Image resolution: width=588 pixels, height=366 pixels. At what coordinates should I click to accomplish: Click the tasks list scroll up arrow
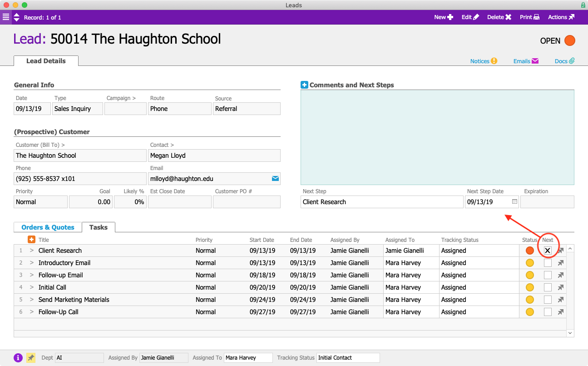point(570,249)
